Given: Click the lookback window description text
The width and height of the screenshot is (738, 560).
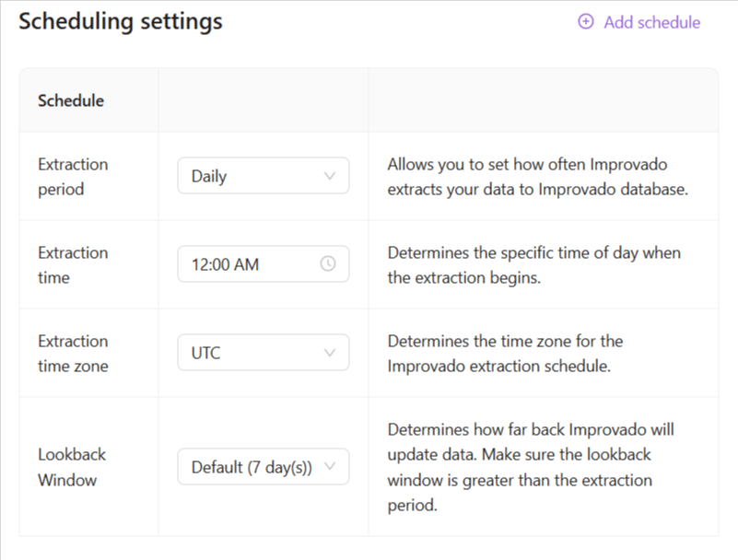Looking at the screenshot, I should pos(532,467).
